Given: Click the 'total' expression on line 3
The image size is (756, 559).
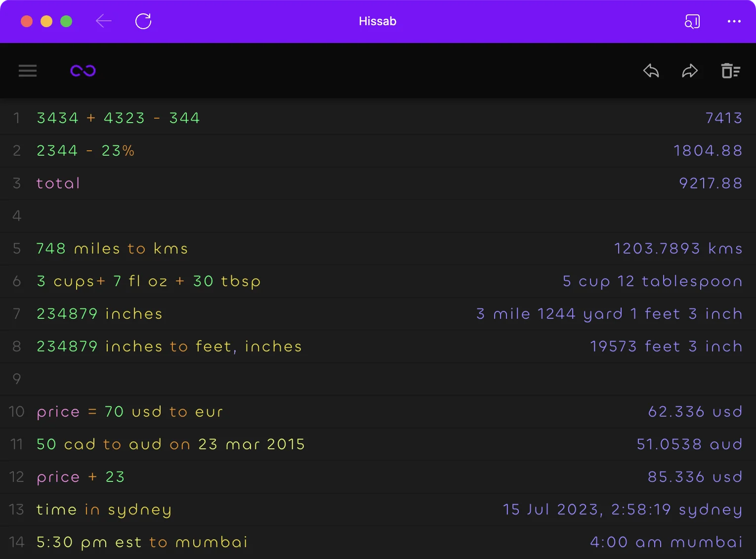Looking at the screenshot, I should click(x=58, y=183).
